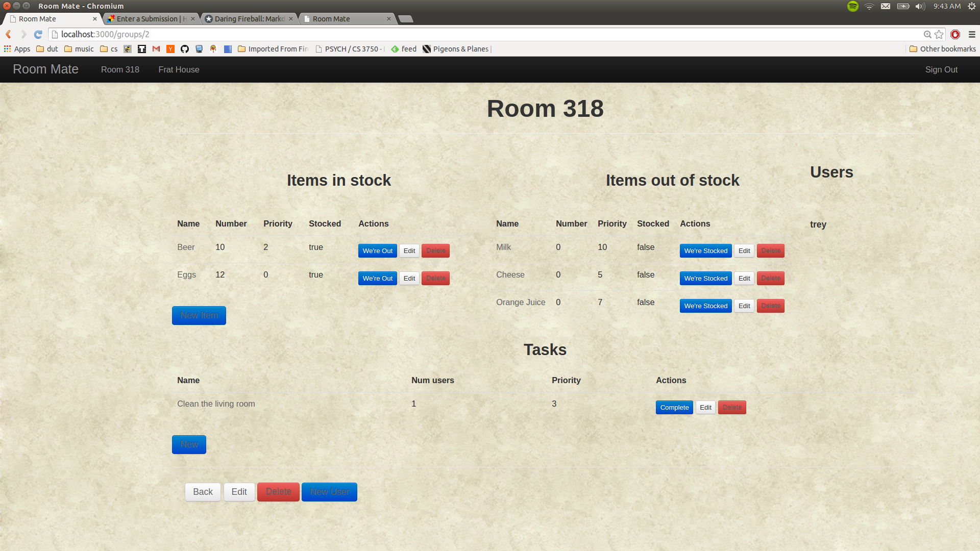The width and height of the screenshot is (980, 551).
Task: Mark Beer as We're Out
Action: (x=377, y=251)
